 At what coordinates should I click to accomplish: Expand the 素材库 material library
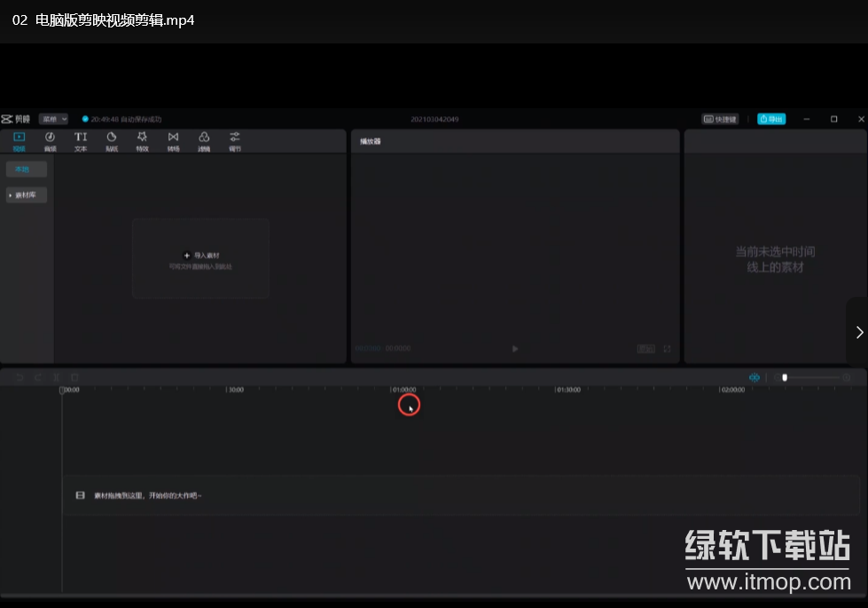[x=26, y=195]
